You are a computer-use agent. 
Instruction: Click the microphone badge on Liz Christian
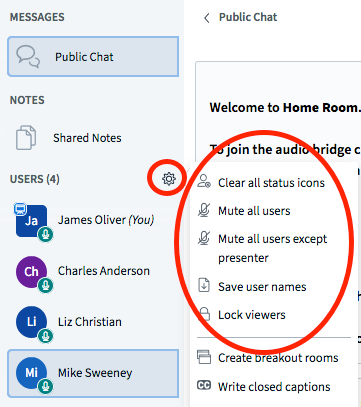[x=45, y=336]
